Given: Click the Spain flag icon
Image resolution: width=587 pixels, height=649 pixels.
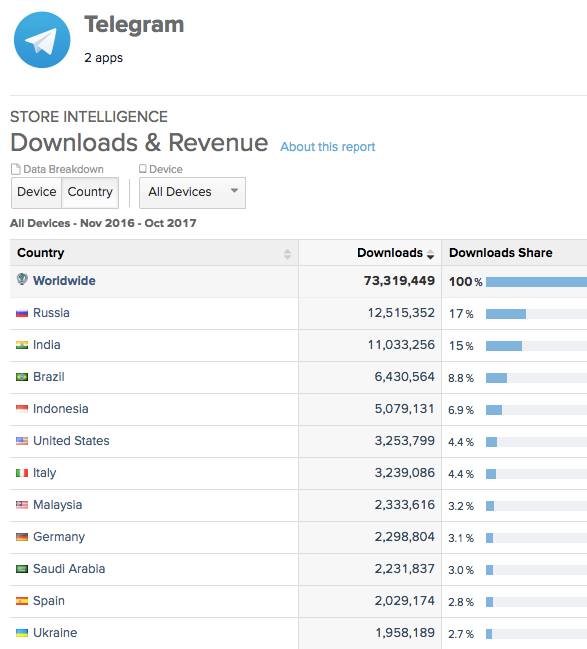Looking at the screenshot, I should (22, 601).
